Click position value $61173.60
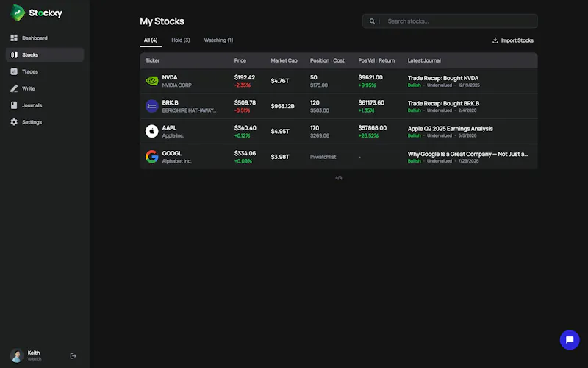 click(371, 102)
